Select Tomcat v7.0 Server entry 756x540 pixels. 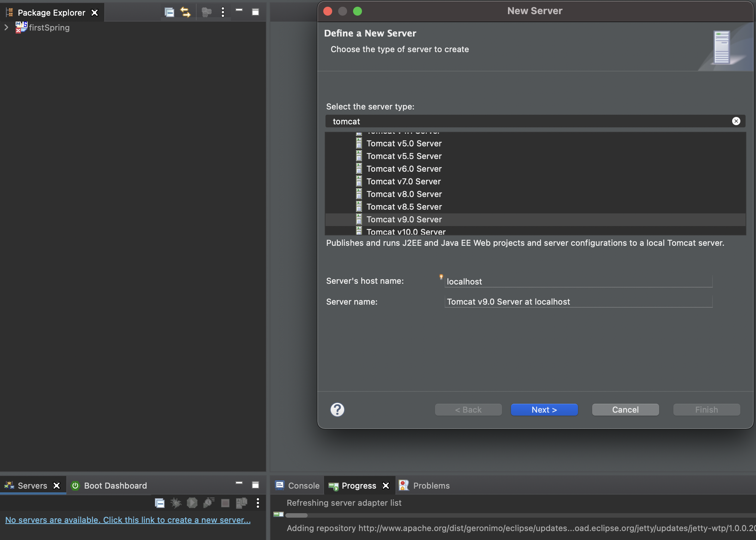403,181
